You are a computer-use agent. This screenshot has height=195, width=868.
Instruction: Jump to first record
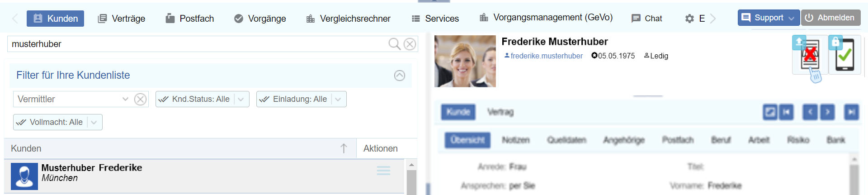point(787,112)
